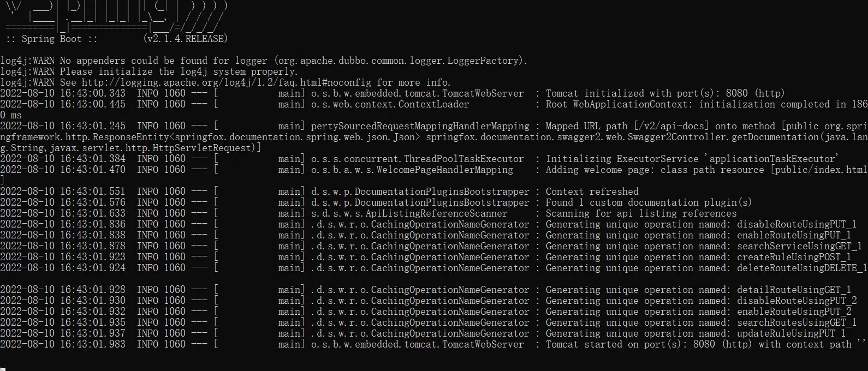The height and width of the screenshot is (371, 868).
Task: Click the operation name enableRouteUsingPUT_1
Action: click(794, 235)
